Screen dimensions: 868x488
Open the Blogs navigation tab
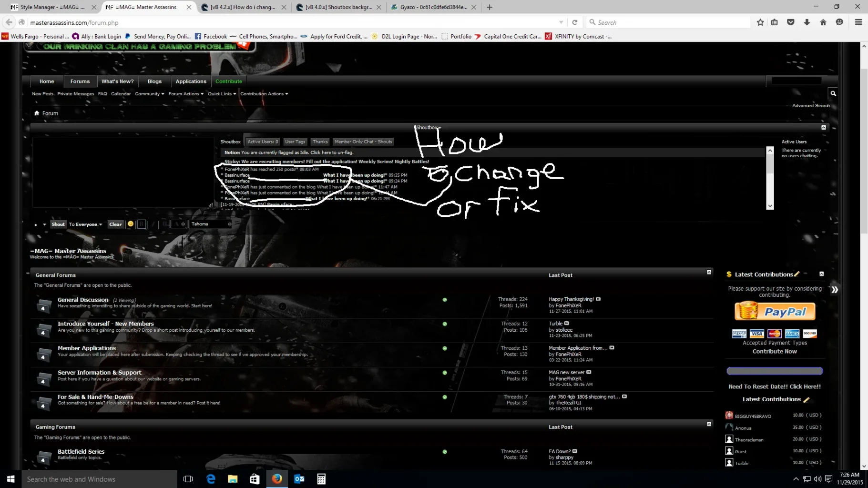[x=154, y=81]
